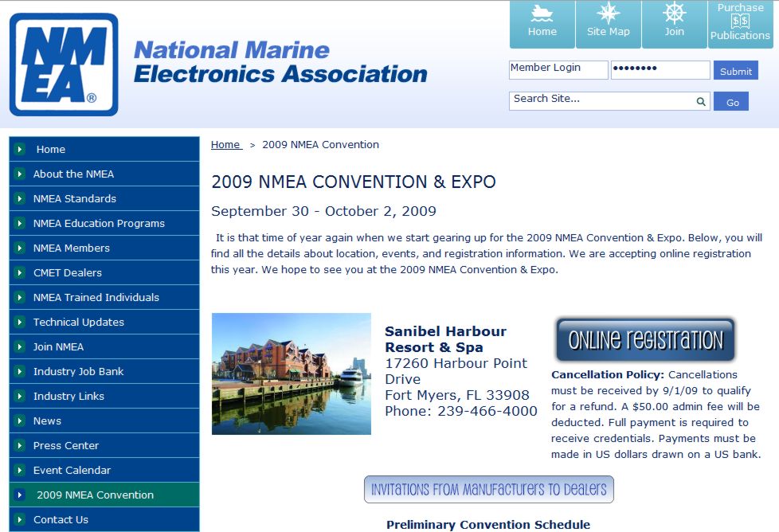
Task: View NMEA Trained Individuals
Action: (104, 297)
